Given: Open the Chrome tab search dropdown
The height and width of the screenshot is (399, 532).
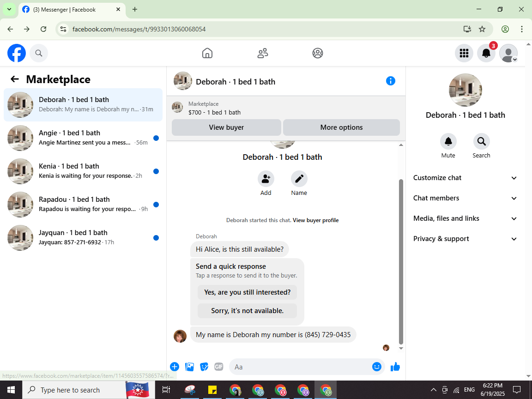Looking at the screenshot, I should tap(9, 10).
